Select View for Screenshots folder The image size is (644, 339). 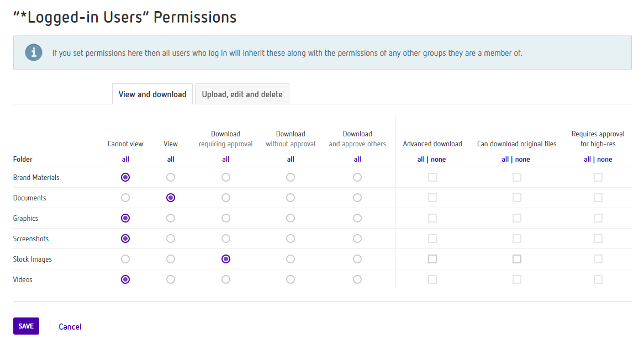coord(171,239)
